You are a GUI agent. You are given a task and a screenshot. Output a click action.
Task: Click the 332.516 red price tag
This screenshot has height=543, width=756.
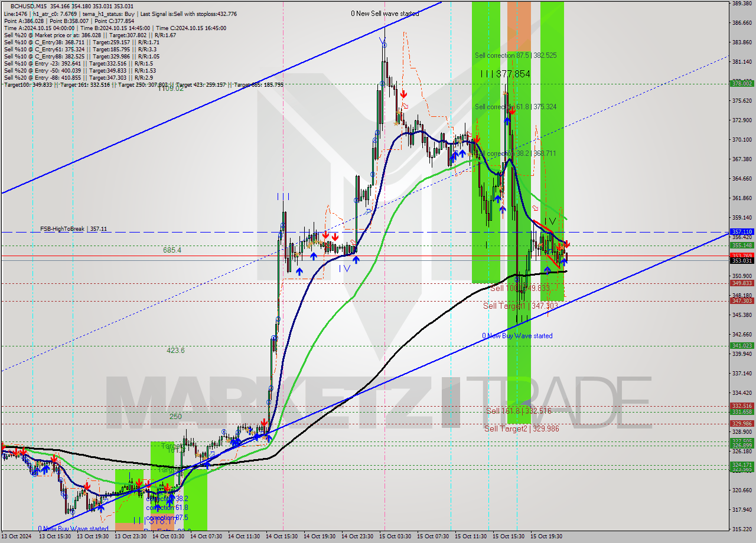pyautogui.click(x=742, y=405)
